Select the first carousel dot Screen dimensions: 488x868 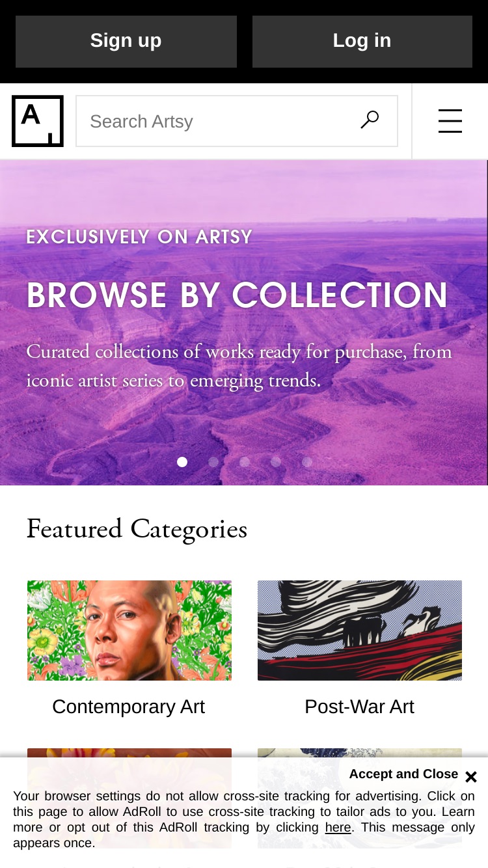182,462
